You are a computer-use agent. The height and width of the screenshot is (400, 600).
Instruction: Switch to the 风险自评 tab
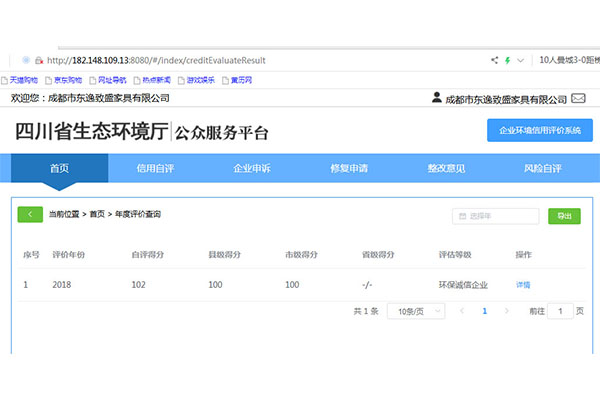543,168
